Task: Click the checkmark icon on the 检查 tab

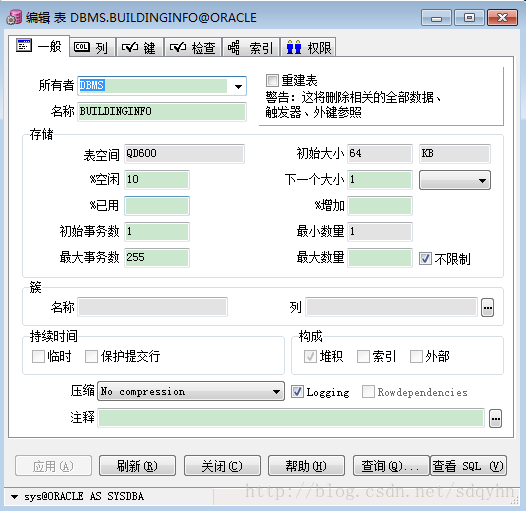Action: (x=178, y=47)
